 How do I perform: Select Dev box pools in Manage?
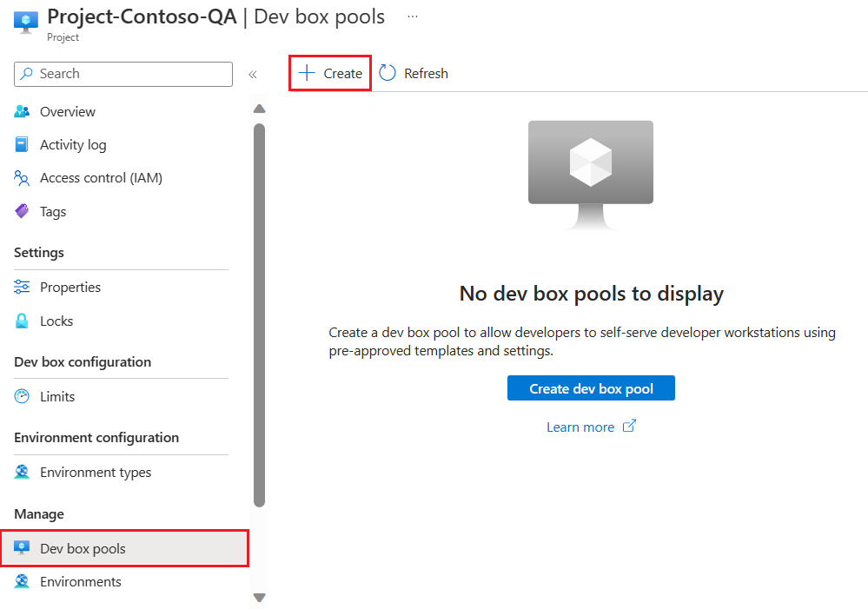click(x=124, y=549)
